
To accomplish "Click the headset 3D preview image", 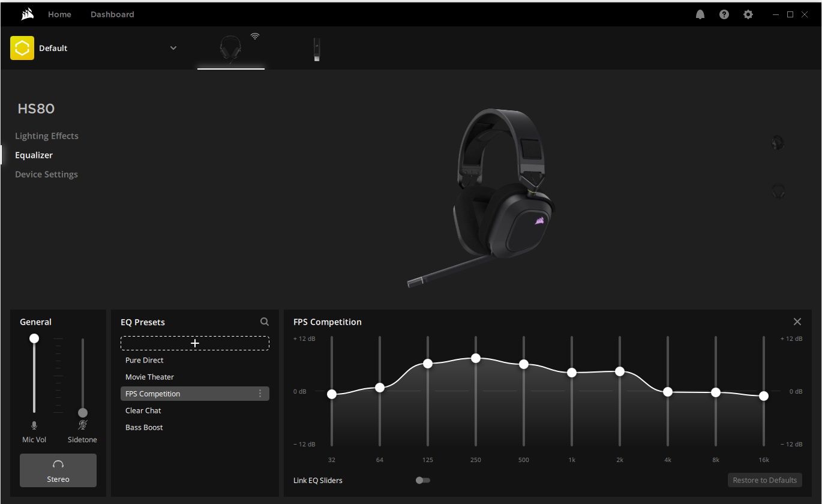I will pyautogui.click(x=482, y=198).
